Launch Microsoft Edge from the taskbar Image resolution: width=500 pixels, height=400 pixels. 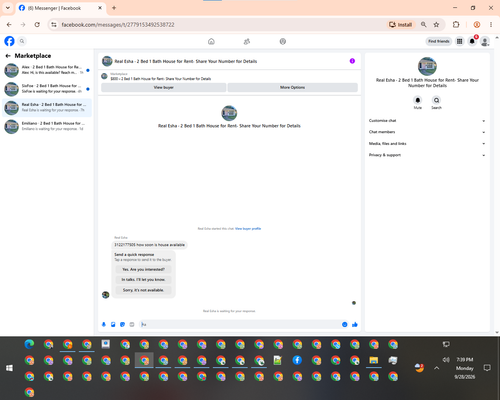[29, 344]
